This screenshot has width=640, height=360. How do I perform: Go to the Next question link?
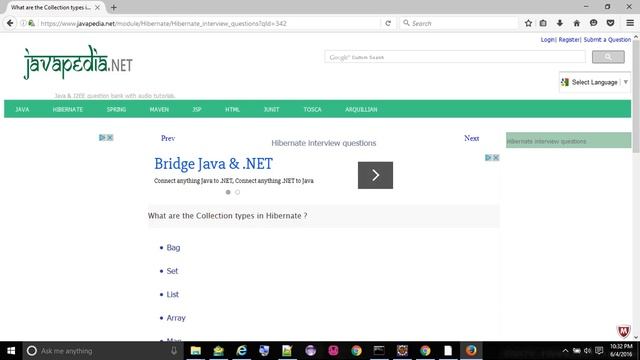tap(471, 138)
